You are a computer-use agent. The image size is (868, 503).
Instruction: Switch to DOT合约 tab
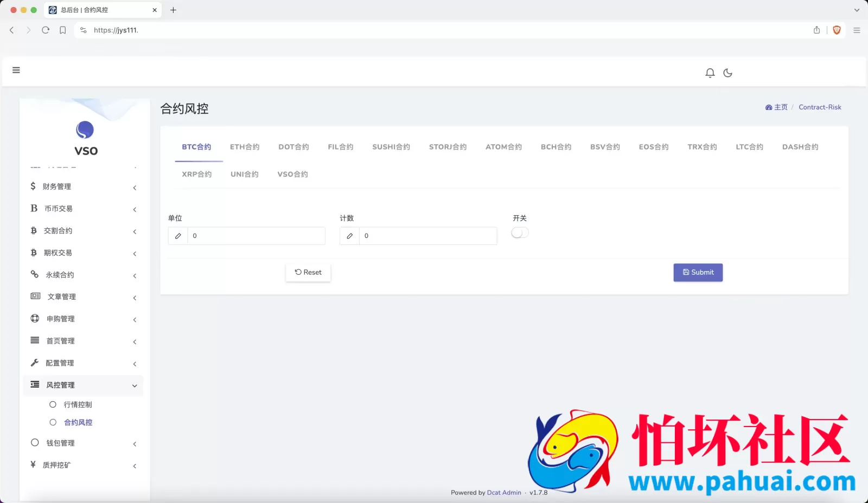pos(293,147)
